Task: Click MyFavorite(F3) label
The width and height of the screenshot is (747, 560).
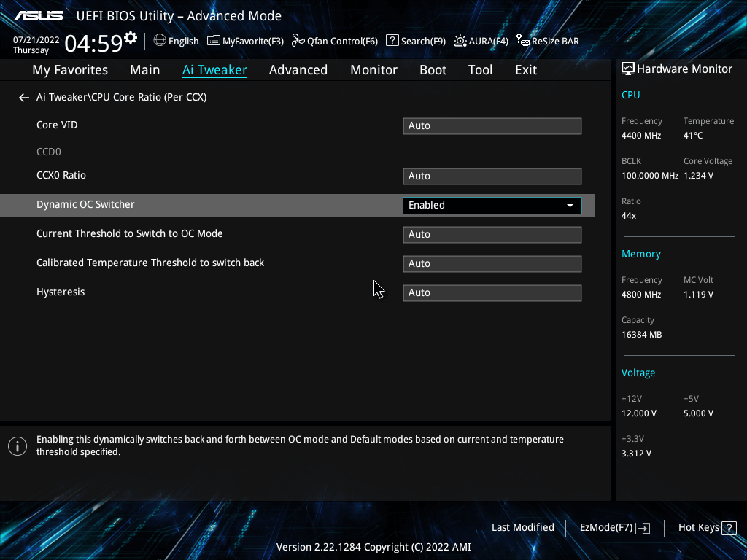Action: 253,42
